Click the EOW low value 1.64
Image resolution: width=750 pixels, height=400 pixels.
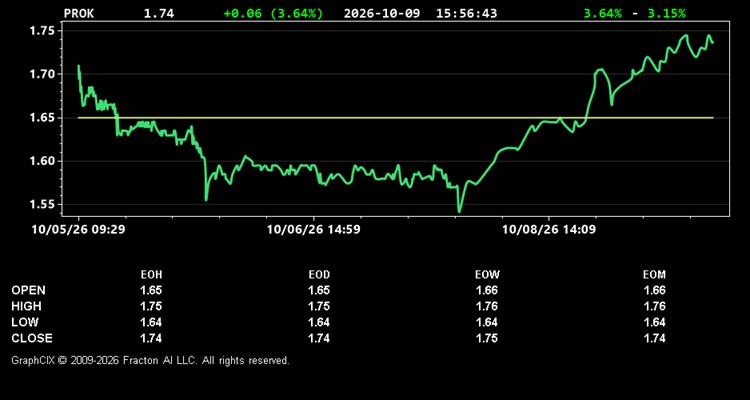(487, 322)
